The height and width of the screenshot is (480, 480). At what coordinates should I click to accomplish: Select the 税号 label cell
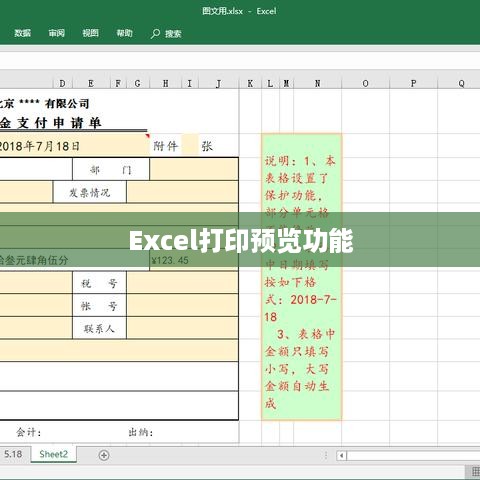(99, 283)
